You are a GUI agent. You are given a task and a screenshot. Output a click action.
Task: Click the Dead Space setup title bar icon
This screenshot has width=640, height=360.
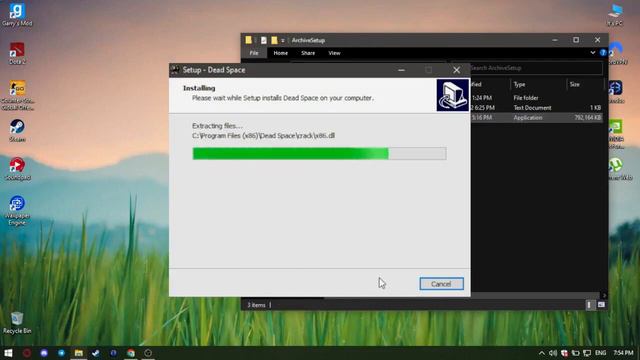click(x=175, y=70)
